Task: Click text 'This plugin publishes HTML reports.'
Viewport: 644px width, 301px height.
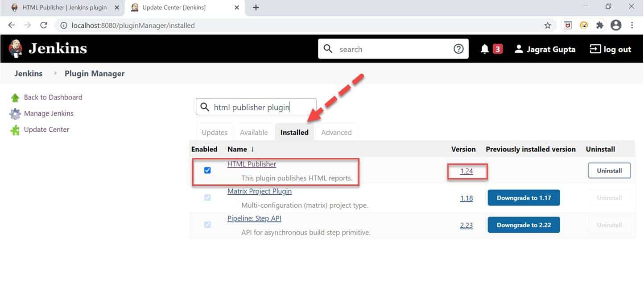Action: coord(297,178)
